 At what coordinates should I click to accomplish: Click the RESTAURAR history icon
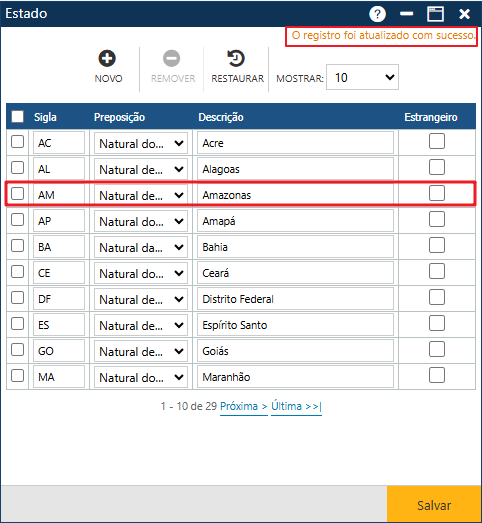[x=236, y=59]
